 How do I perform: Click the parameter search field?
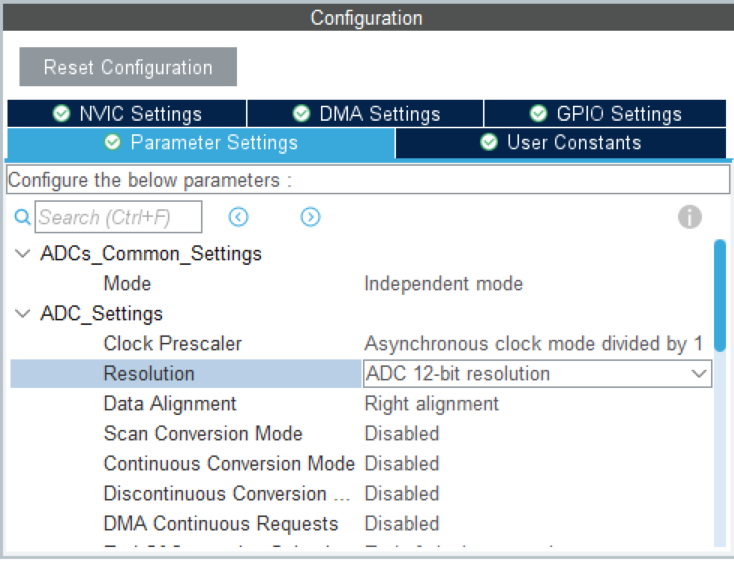(x=118, y=217)
